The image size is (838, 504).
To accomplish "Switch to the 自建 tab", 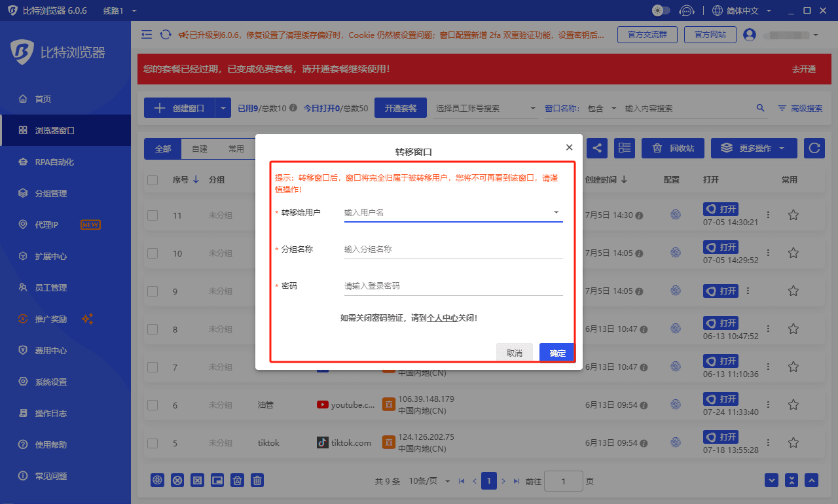I will tap(199, 149).
